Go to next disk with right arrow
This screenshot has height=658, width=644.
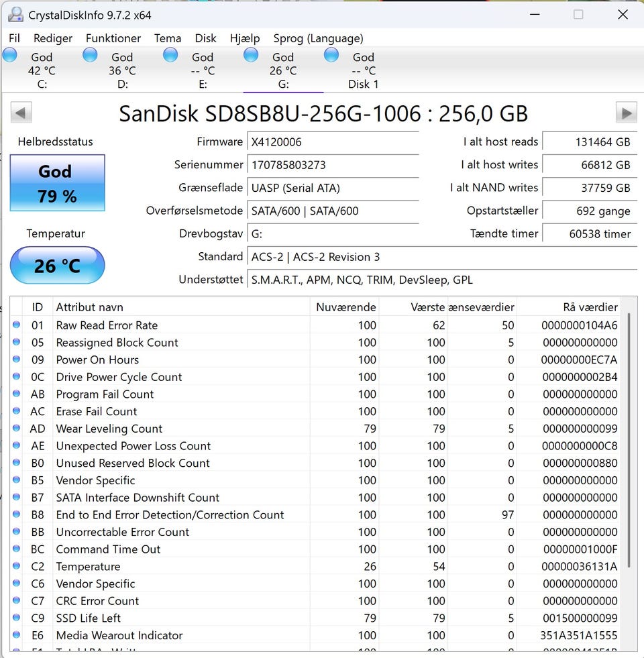627,113
